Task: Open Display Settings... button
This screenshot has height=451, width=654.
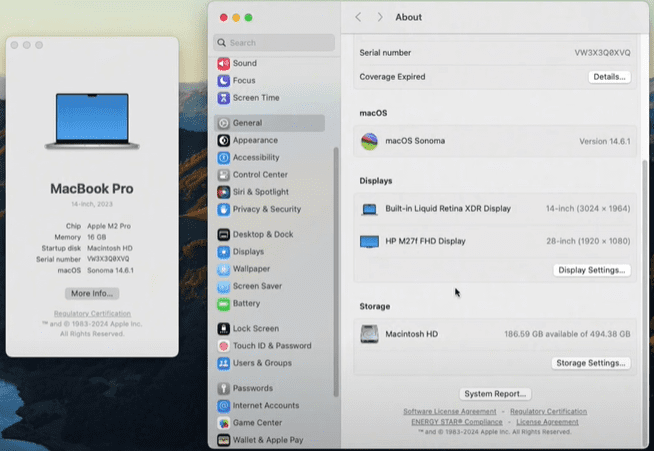Action: [592, 270]
